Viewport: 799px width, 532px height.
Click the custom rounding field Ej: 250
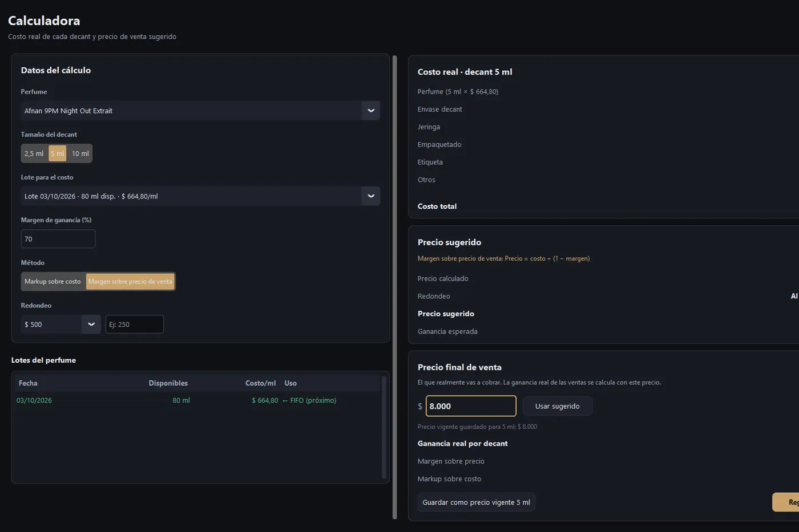point(135,324)
